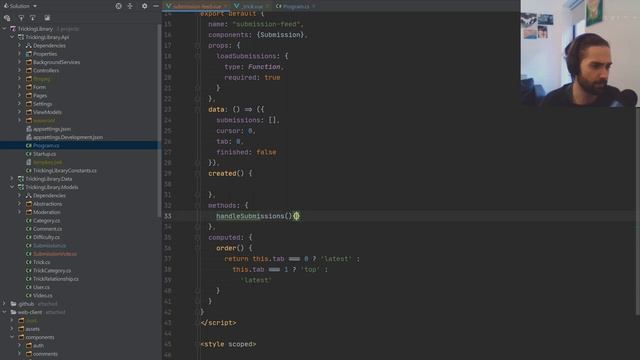Expand the TrickingLibrary.Data project

pos(12,179)
